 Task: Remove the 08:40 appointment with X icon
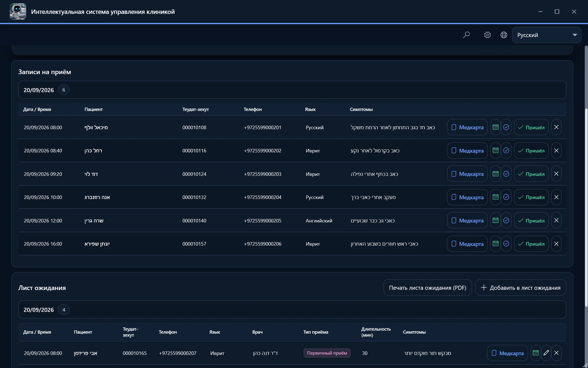(x=556, y=150)
